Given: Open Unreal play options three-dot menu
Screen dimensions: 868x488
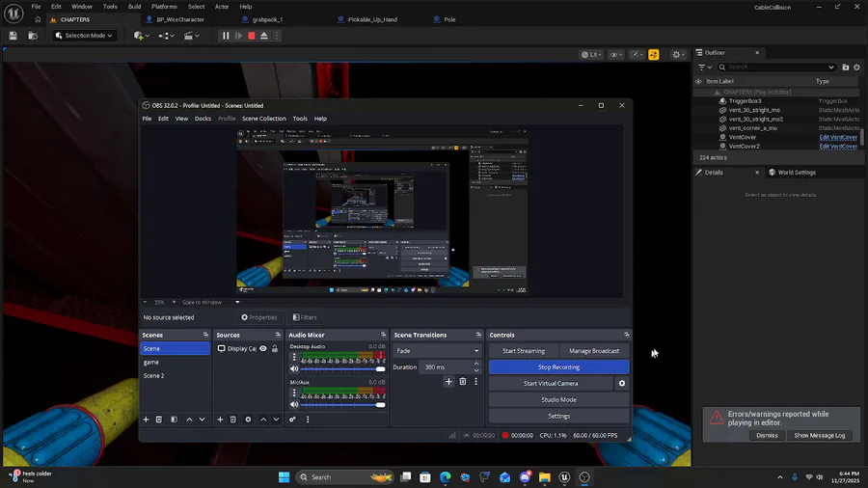Looking at the screenshot, I should (277, 36).
